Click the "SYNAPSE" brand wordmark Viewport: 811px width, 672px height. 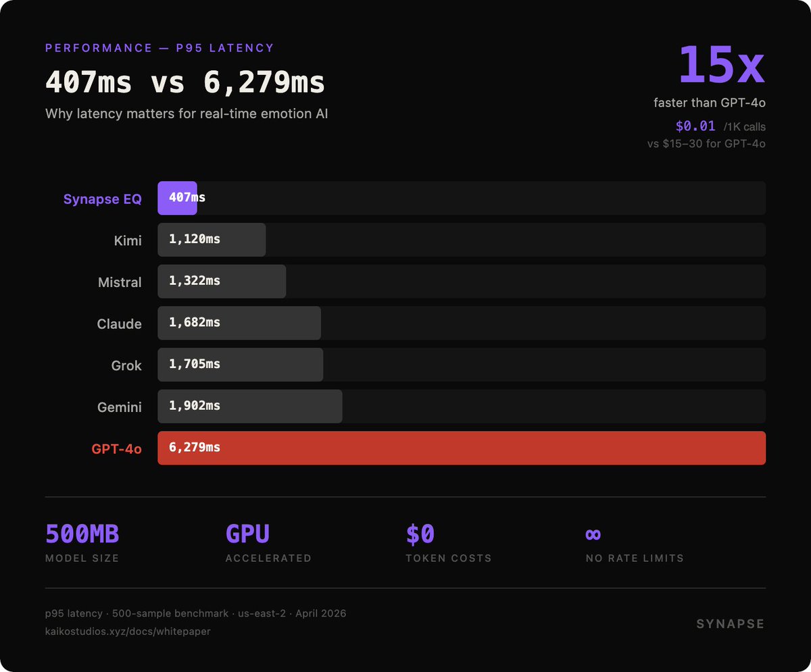(731, 624)
